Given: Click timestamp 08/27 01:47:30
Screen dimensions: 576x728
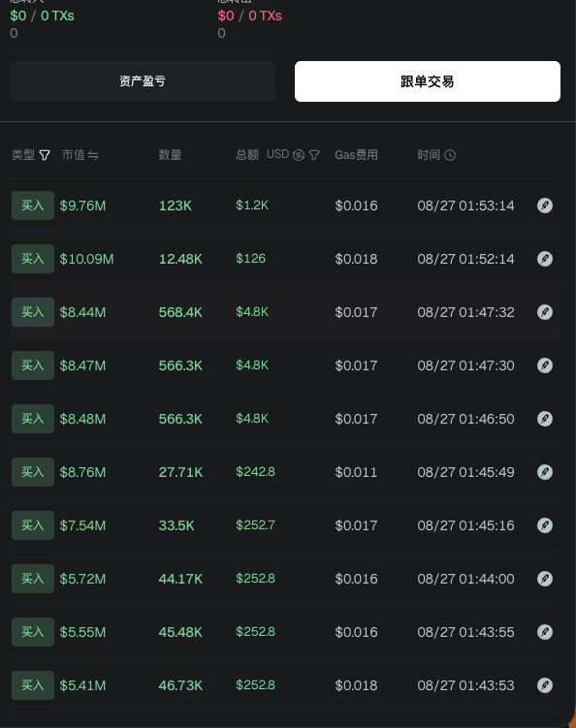Looking at the screenshot, I should [465, 365].
